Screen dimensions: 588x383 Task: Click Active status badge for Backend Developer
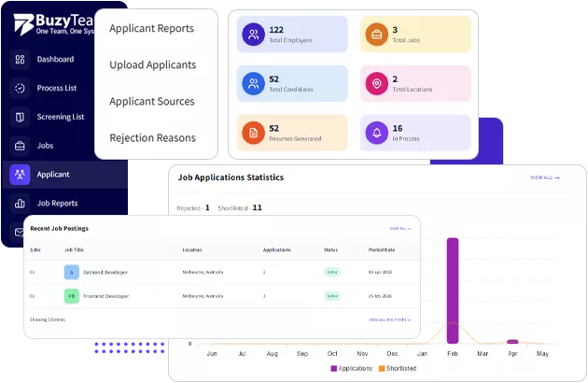click(332, 272)
